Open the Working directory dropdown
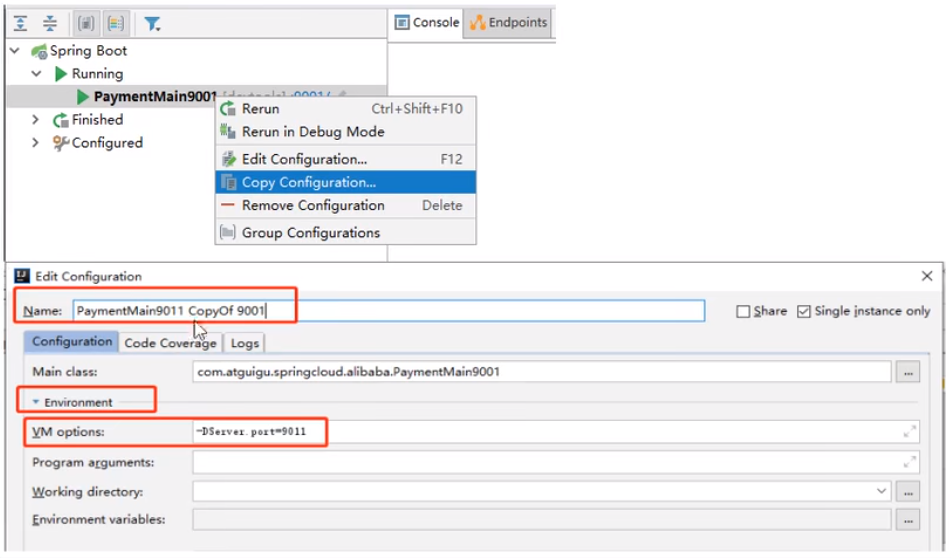Image resolution: width=951 pixels, height=558 pixels. (x=881, y=491)
